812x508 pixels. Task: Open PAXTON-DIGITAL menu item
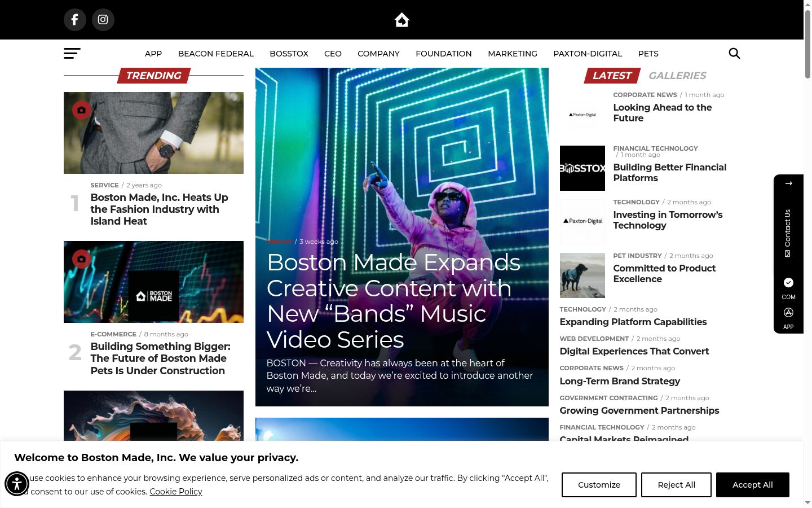(x=588, y=54)
